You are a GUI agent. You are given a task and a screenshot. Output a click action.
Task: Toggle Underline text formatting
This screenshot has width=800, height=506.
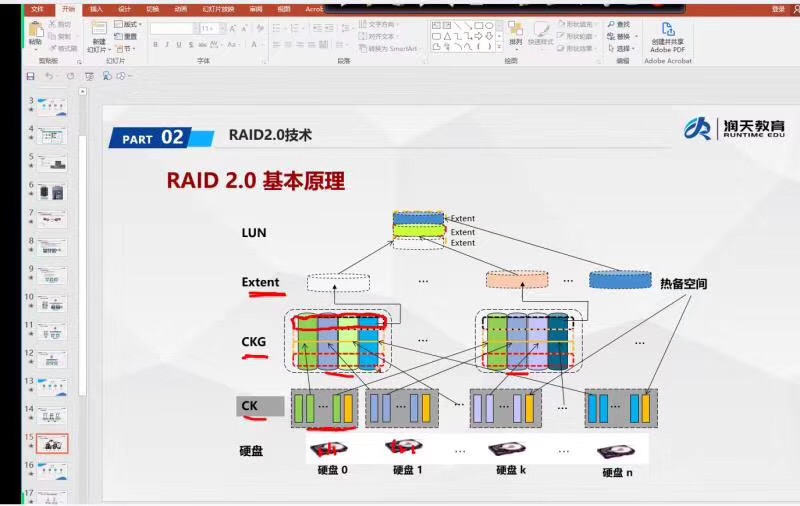click(179, 44)
